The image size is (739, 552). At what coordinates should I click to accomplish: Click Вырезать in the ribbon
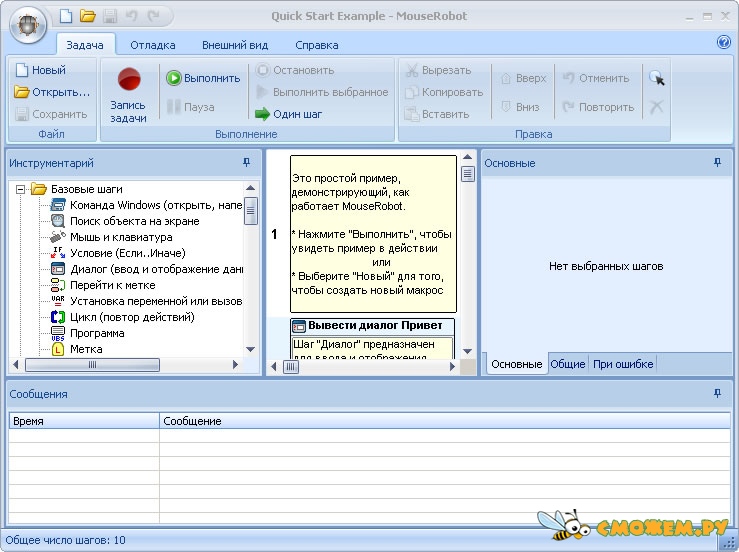pos(438,70)
